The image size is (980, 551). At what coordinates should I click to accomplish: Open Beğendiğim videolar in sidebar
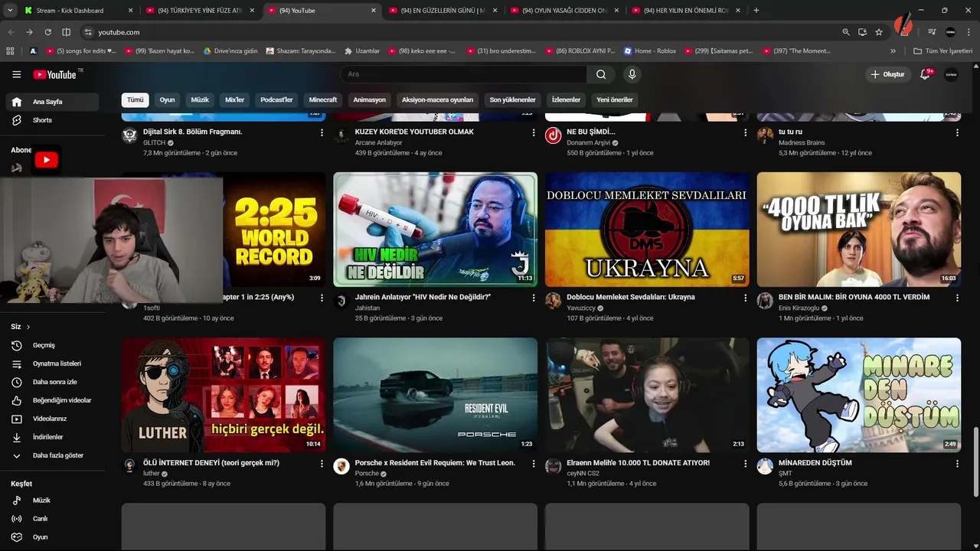pyautogui.click(x=52, y=400)
